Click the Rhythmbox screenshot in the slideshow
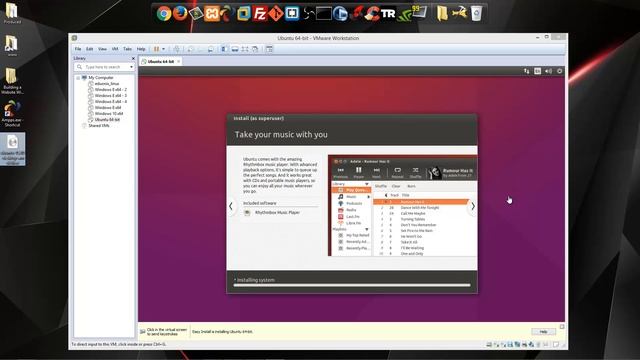Viewport: 640px width, 360px height. click(402, 205)
